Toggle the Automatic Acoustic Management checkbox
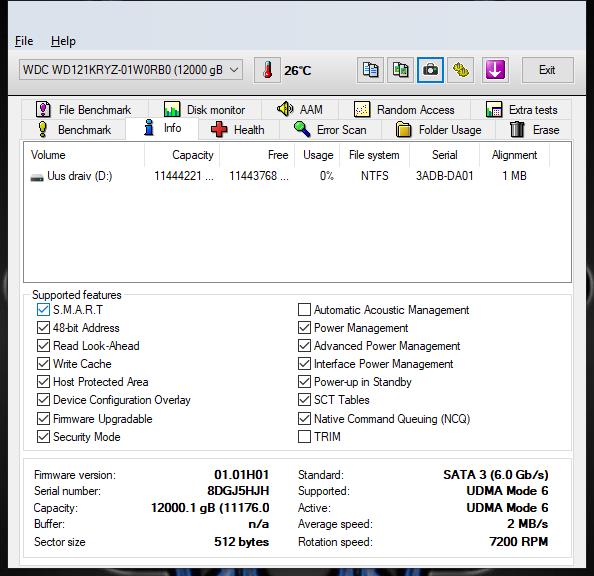 [x=304, y=310]
